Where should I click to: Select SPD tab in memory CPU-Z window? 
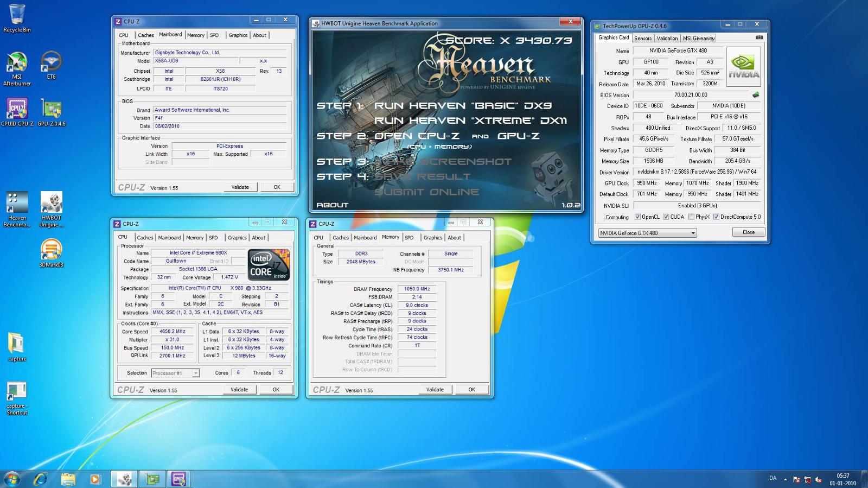409,238
